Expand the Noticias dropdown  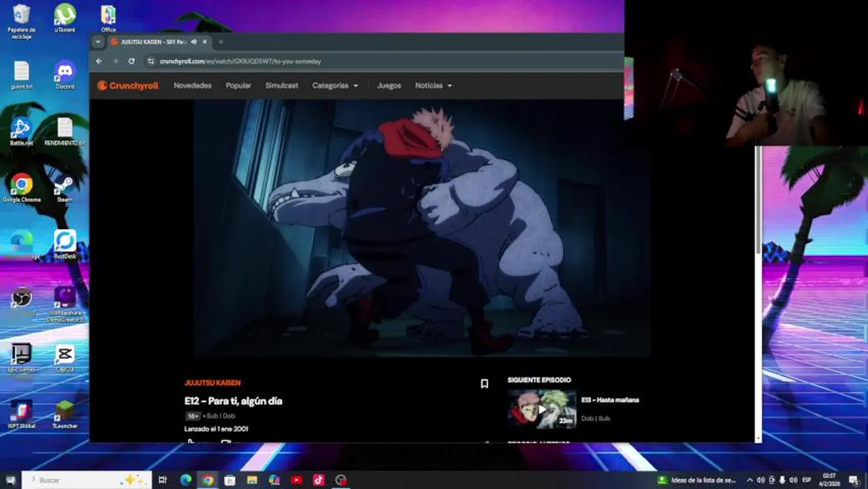[x=433, y=86]
